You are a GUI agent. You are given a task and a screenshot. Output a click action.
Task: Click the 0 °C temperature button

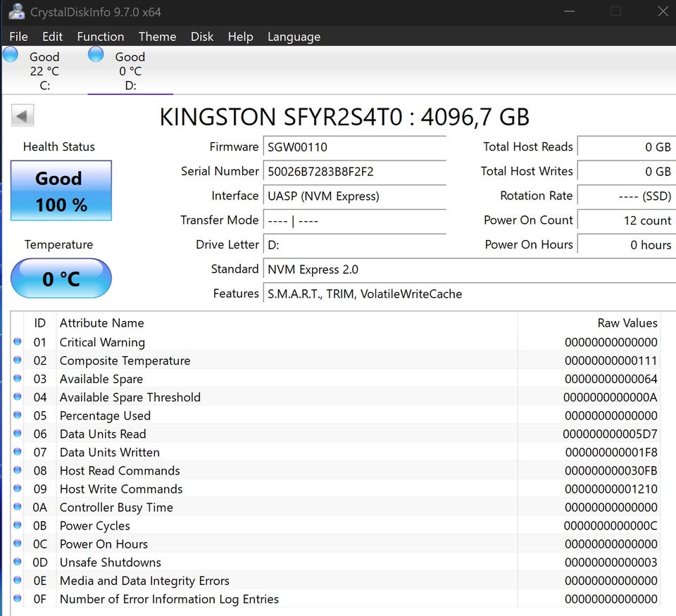61,279
